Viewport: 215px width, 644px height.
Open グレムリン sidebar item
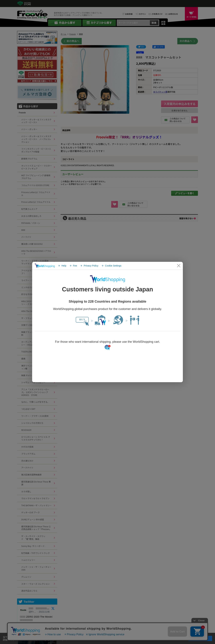click(x=37, y=577)
